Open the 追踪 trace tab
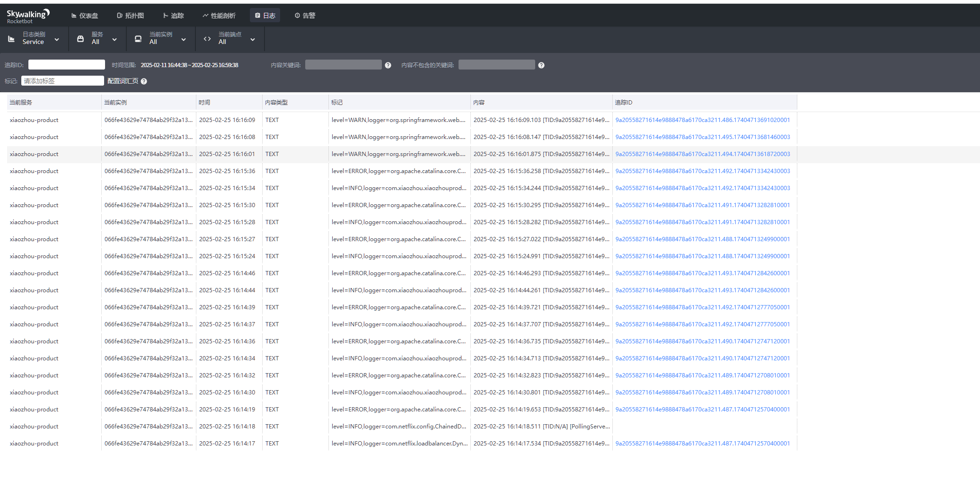This screenshot has height=480, width=980. 173,16
